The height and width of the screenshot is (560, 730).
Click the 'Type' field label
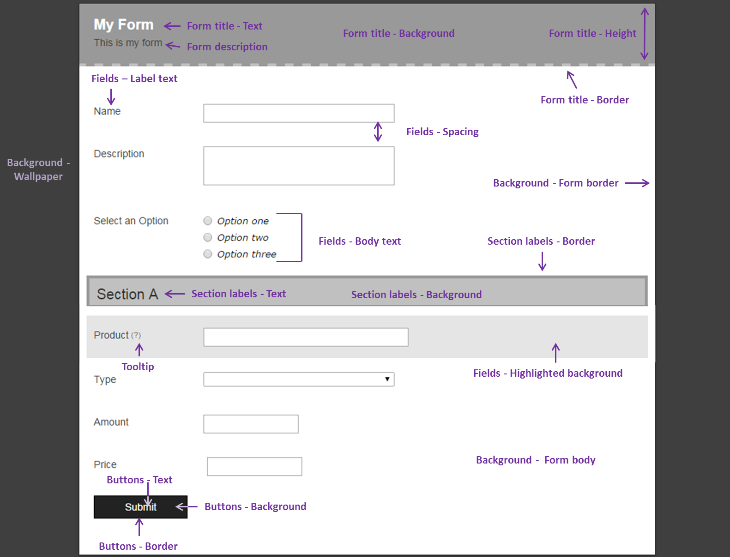pos(105,379)
